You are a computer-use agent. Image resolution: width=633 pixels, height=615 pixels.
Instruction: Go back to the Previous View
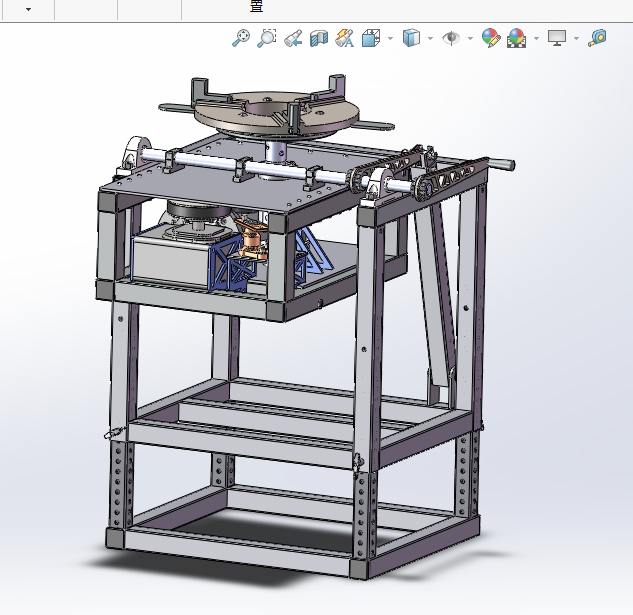(293, 39)
